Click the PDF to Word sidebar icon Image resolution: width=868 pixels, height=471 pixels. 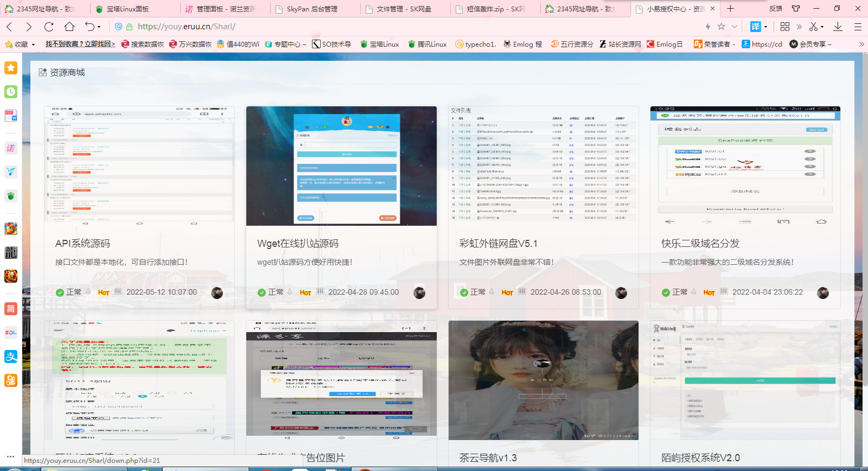[x=11, y=116]
